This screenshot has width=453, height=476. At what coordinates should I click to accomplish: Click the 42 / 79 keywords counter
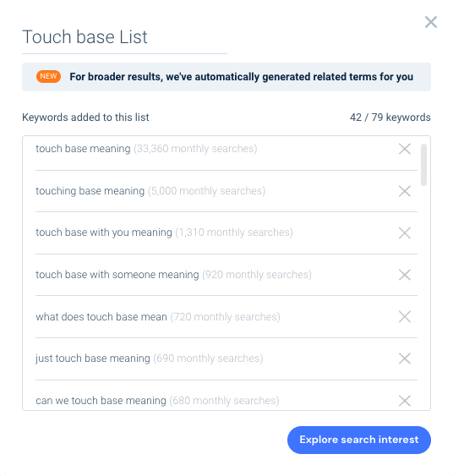pos(390,118)
